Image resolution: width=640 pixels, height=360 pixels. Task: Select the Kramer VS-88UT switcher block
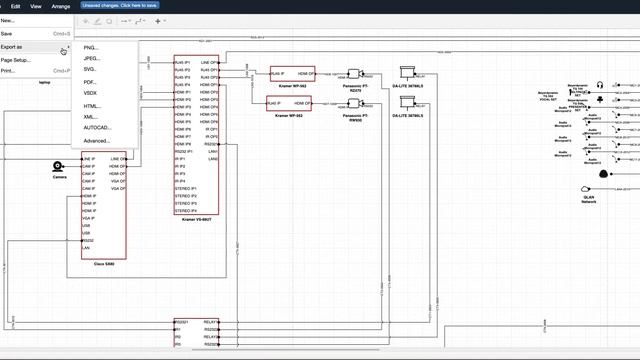tap(196, 135)
